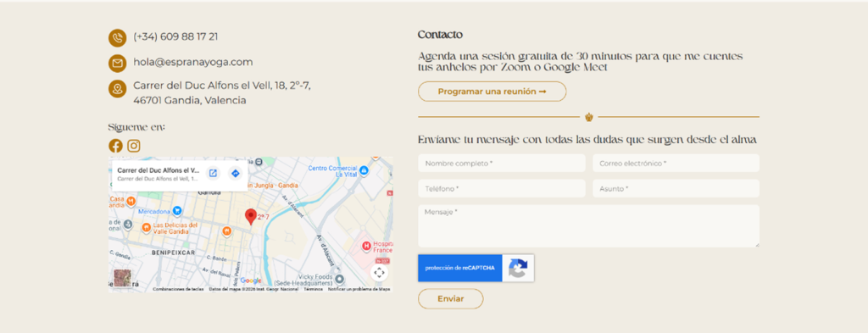Click the red map marker pin
The height and width of the screenshot is (333, 868).
tap(251, 217)
